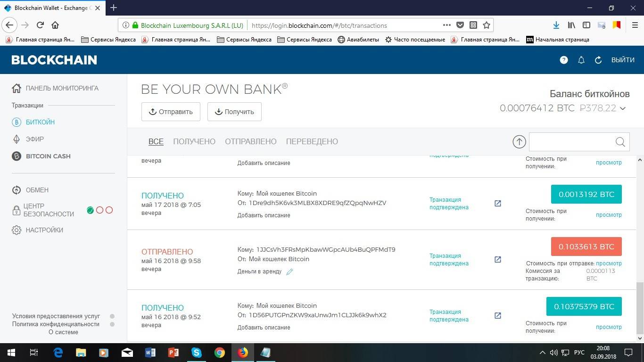
Task: Open Условия предоставления услуг link
Action: point(56,316)
